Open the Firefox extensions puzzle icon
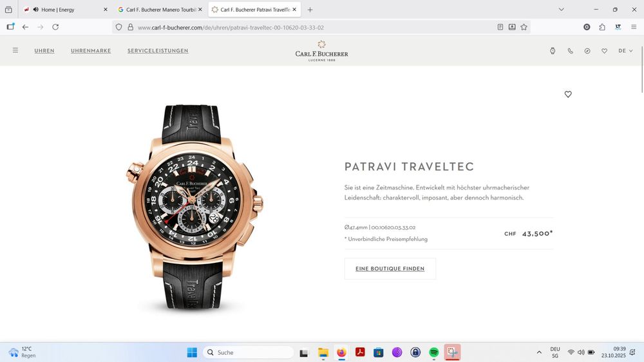The height and width of the screenshot is (362, 644). pos(602,27)
